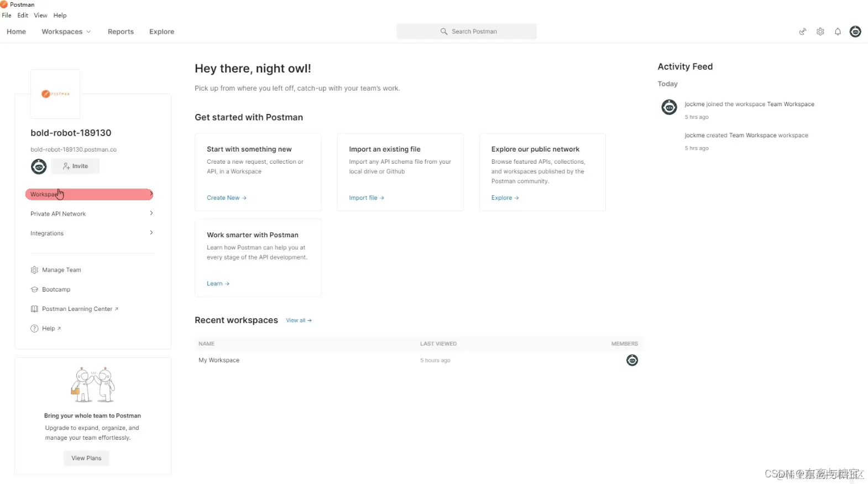
Task: Click 'Explore our public network' card title
Action: [x=535, y=149]
